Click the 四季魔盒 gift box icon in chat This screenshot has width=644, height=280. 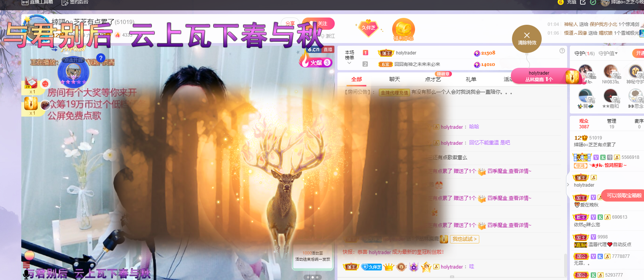tap(482, 171)
